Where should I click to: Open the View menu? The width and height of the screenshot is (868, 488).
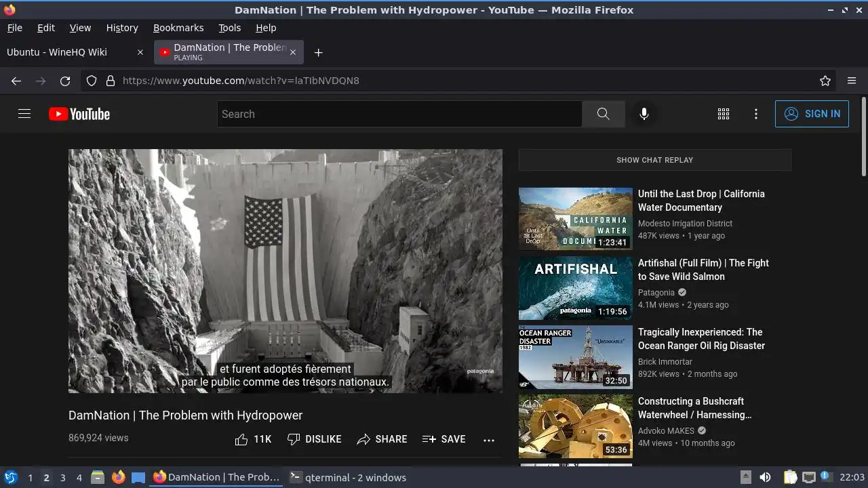(x=80, y=28)
